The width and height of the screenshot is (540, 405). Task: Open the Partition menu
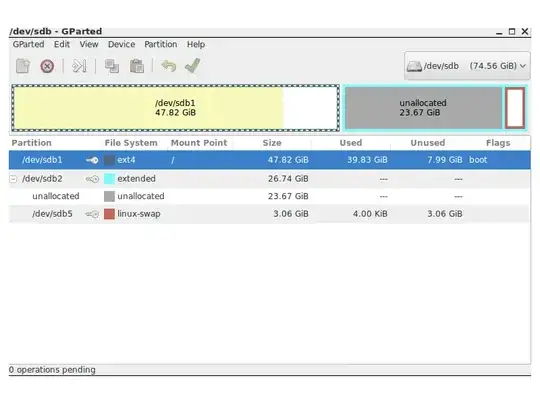click(x=160, y=44)
